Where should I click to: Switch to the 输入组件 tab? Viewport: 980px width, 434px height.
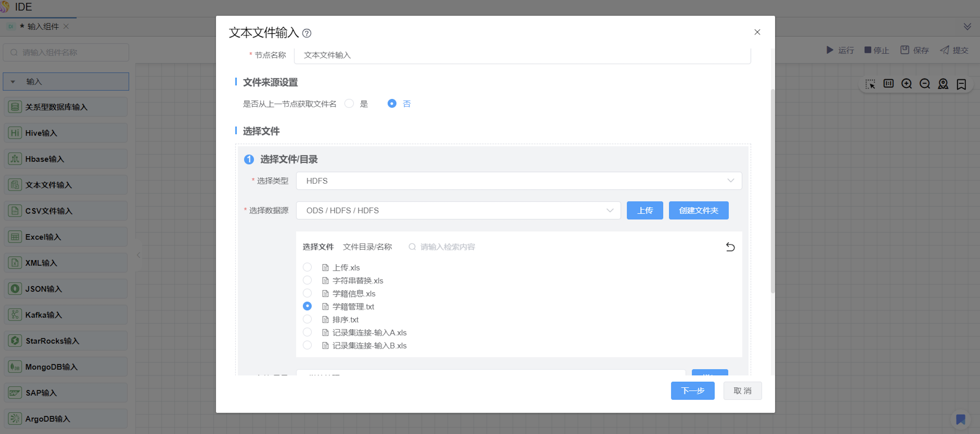pyautogui.click(x=43, y=27)
